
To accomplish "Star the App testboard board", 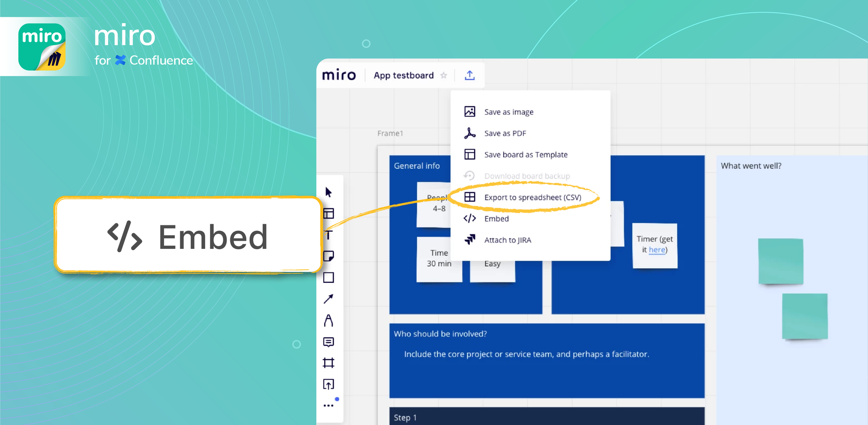I will coord(443,76).
